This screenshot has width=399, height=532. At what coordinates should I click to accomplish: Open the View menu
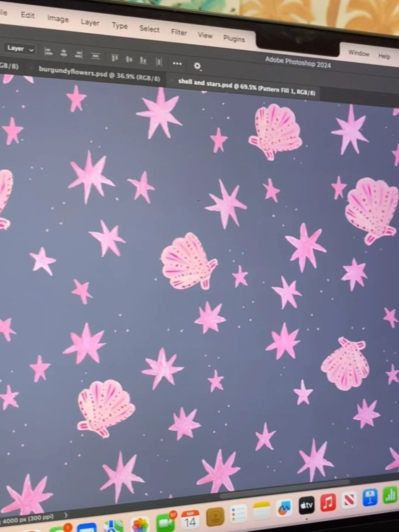[205, 35]
